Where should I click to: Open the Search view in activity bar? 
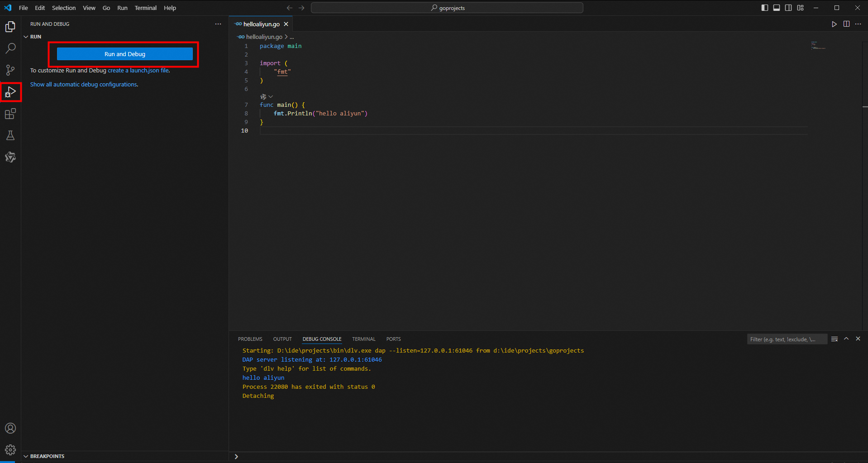pos(10,48)
